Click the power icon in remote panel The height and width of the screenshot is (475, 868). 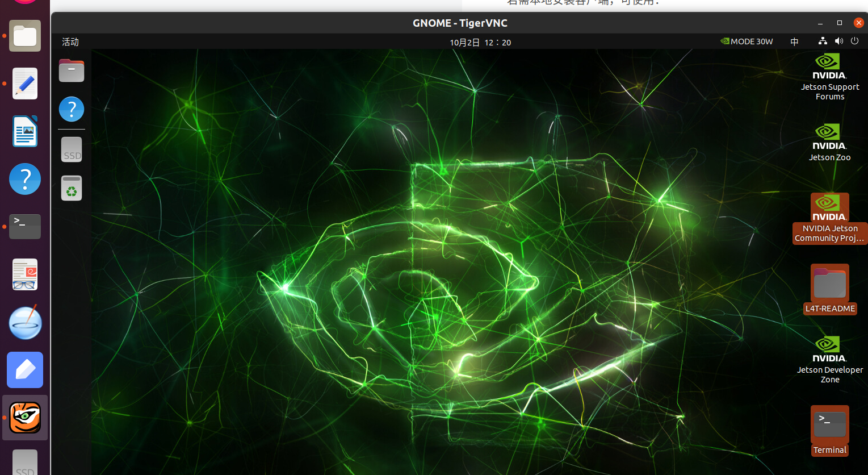[x=854, y=41]
